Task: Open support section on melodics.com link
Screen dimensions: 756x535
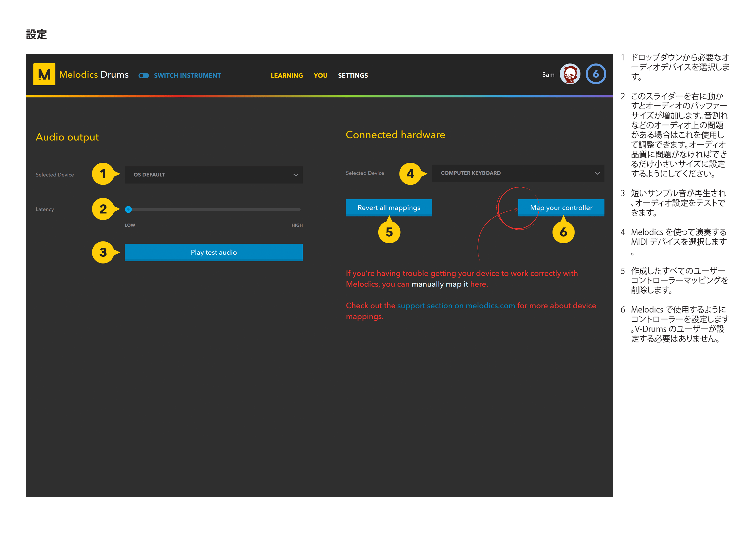Action: [x=456, y=305]
